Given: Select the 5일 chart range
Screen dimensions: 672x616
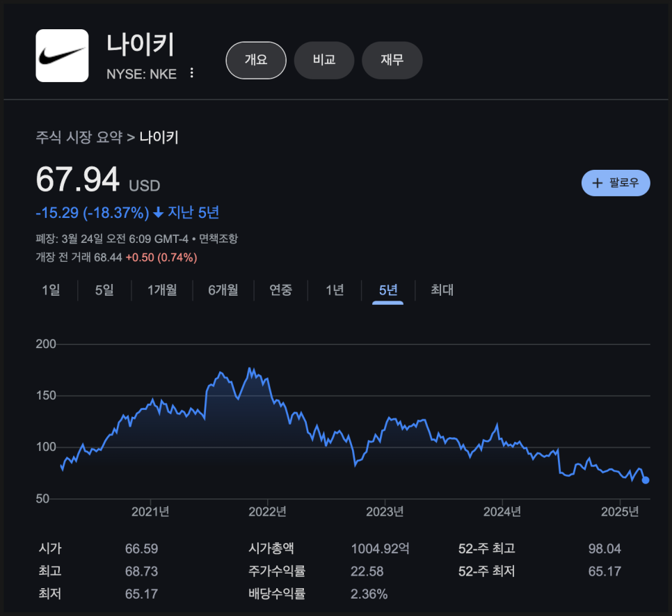Looking at the screenshot, I should (104, 290).
